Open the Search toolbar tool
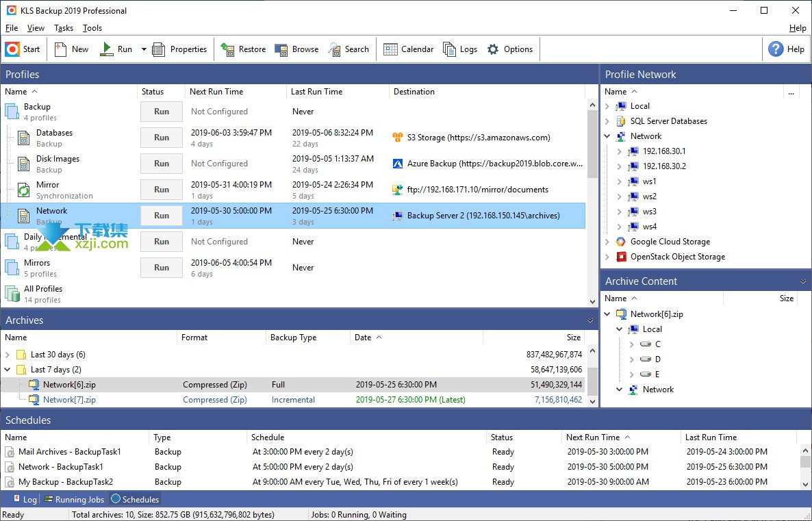The image size is (812, 521). point(349,49)
